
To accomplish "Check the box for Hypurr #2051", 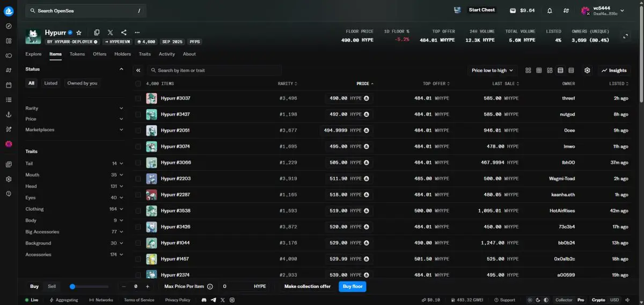I will coord(138,131).
